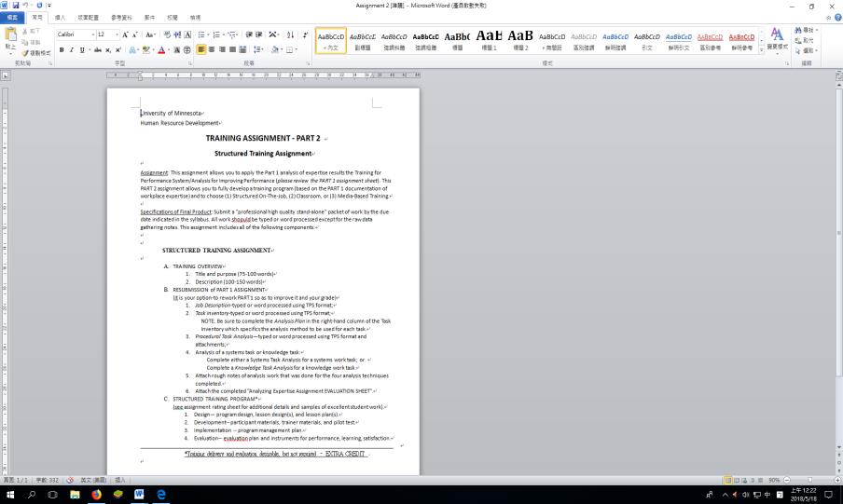Select Center alignment button
843x504 pixels.
(x=212, y=50)
